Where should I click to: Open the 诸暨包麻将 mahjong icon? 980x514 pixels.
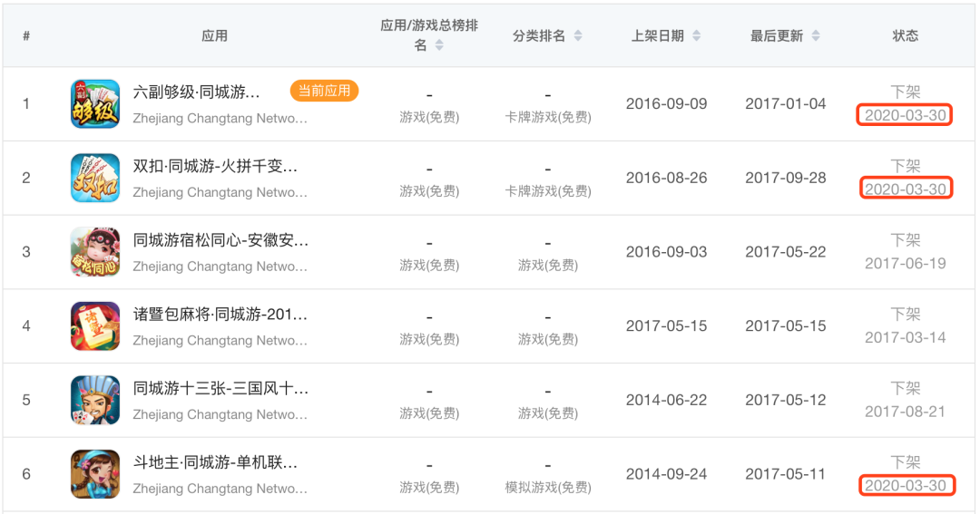[x=95, y=326]
